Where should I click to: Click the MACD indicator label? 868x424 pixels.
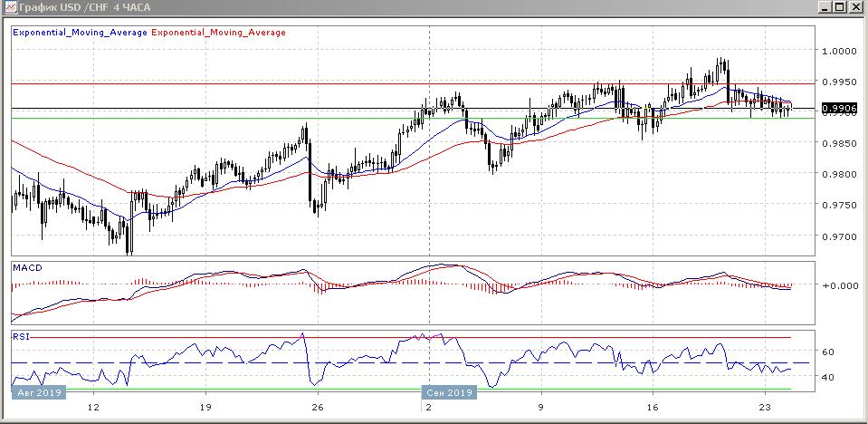click(x=27, y=267)
